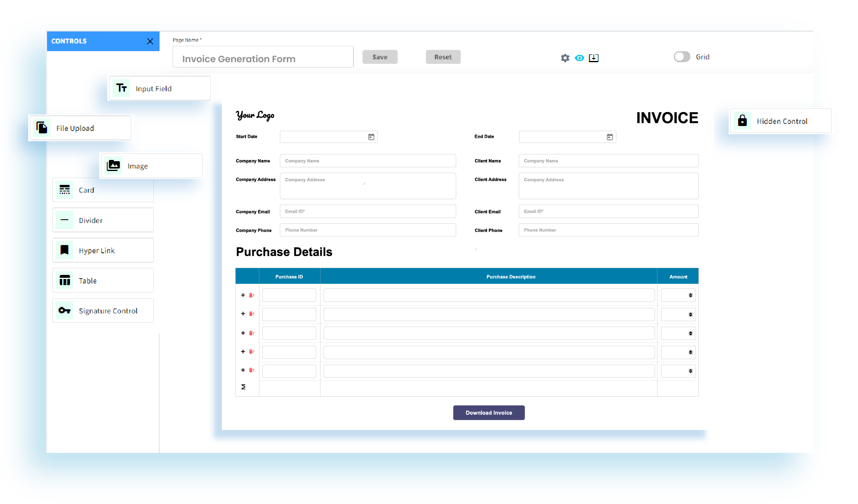
Task: Choose the File Upload control
Action: click(x=80, y=128)
